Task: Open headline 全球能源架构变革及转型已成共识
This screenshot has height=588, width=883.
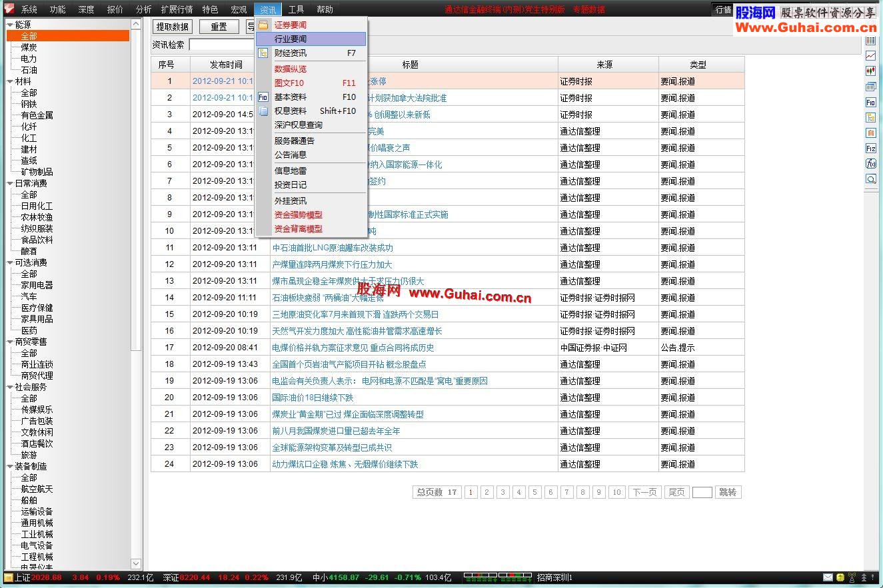Action: point(332,447)
